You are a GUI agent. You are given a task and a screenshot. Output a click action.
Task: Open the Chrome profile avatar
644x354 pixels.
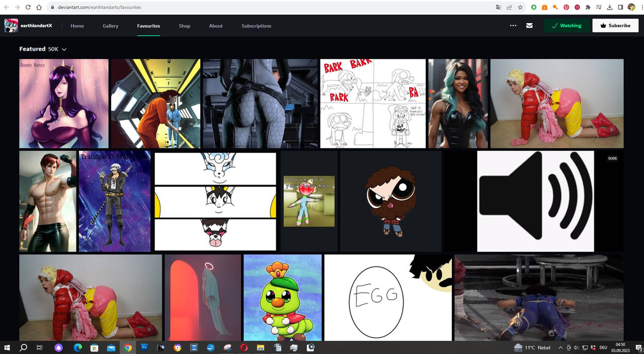click(631, 8)
